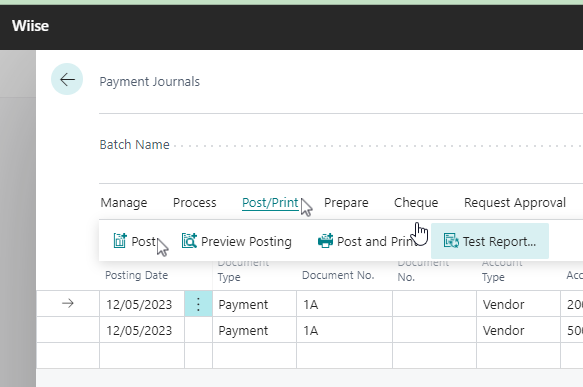Sort by Posting Date column header
The height and width of the screenshot is (387, 583).
tap(136, 275)
